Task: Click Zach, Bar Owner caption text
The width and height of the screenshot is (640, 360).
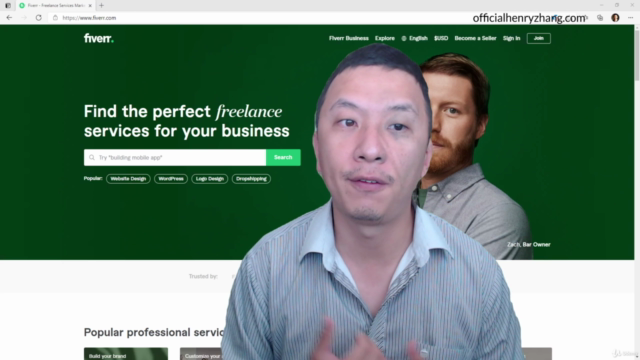Action: coord(529,244)
